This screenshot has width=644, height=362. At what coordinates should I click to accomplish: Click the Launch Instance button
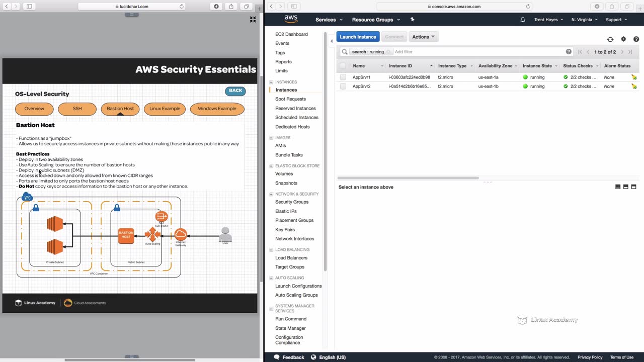click(x=358, y=37)
